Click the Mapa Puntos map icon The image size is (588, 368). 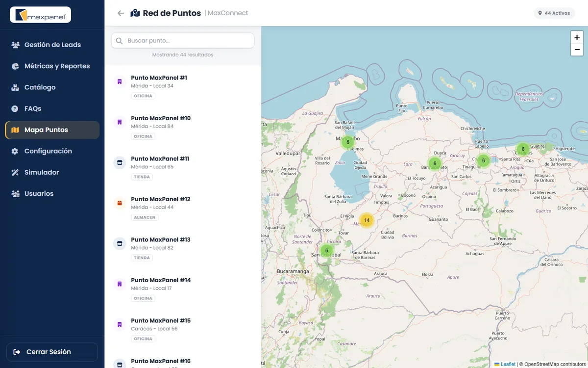15,130
